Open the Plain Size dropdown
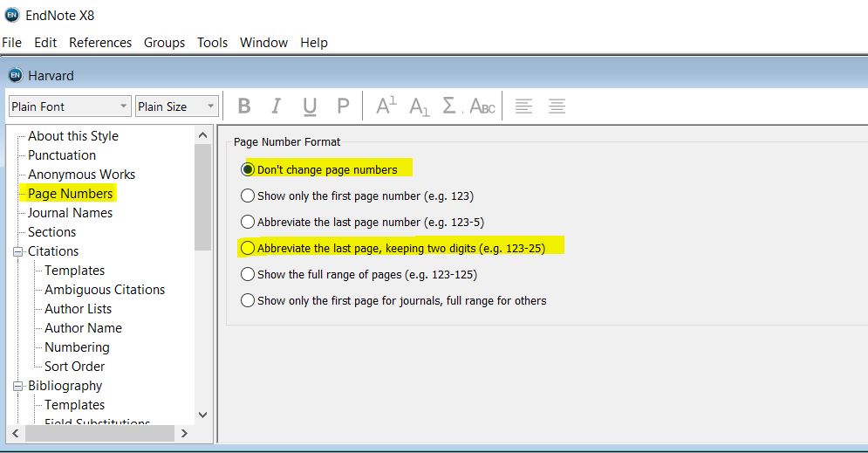The image size is (868, 453). tap(176, 106)
